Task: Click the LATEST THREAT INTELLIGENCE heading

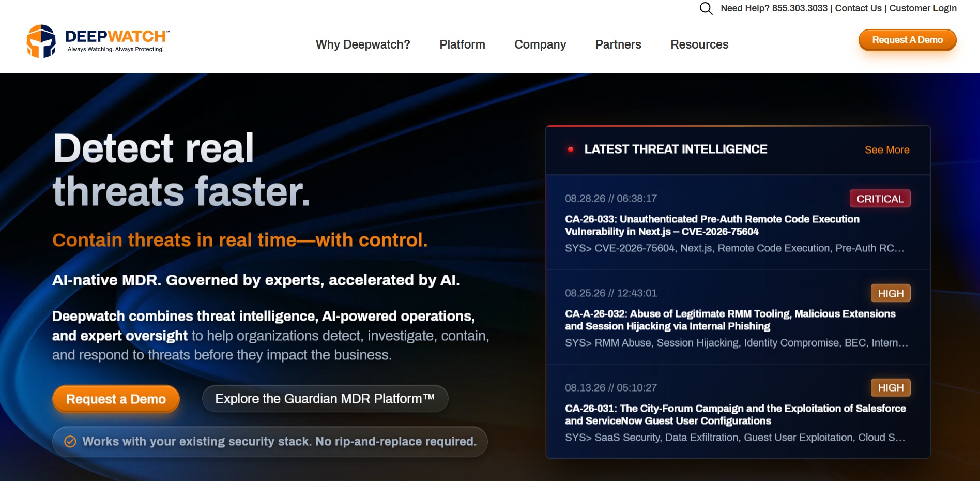Action: 676,149
